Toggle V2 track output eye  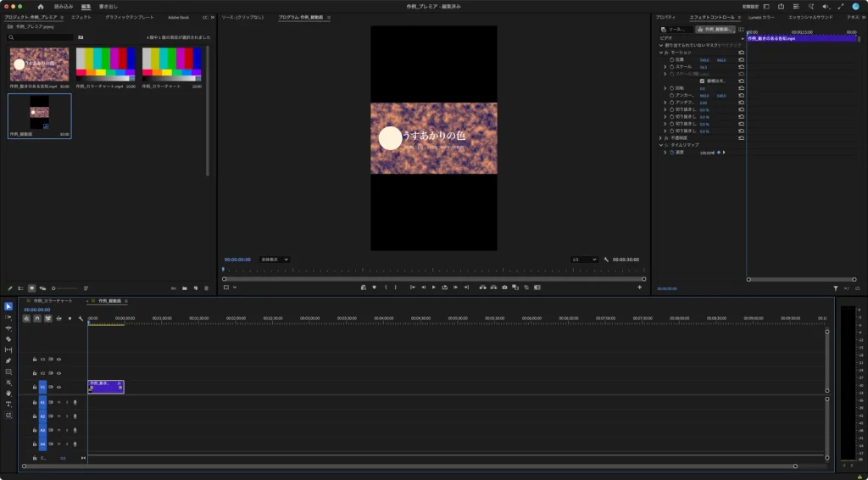(58, 373)
